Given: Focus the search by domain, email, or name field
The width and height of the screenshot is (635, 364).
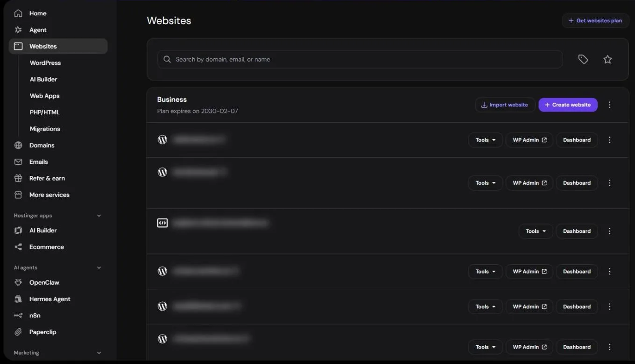Looking at the screenshot, I should (360, 59).
